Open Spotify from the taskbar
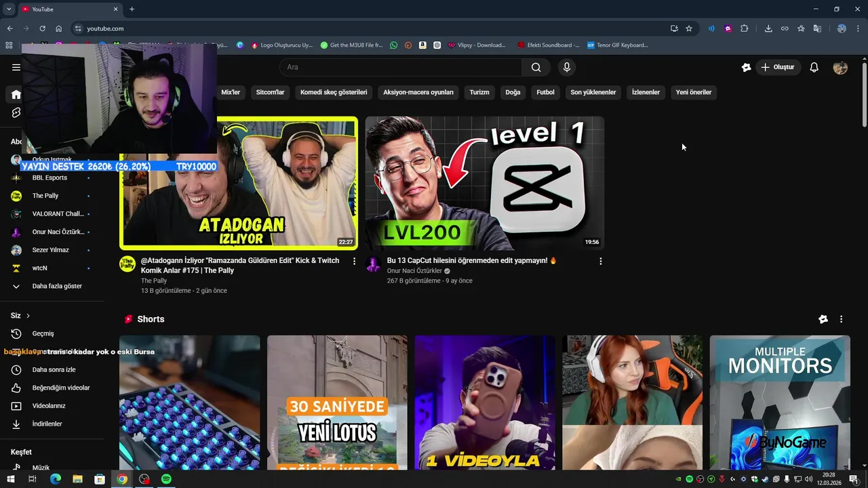868x488 pixels. coord(166,479)
